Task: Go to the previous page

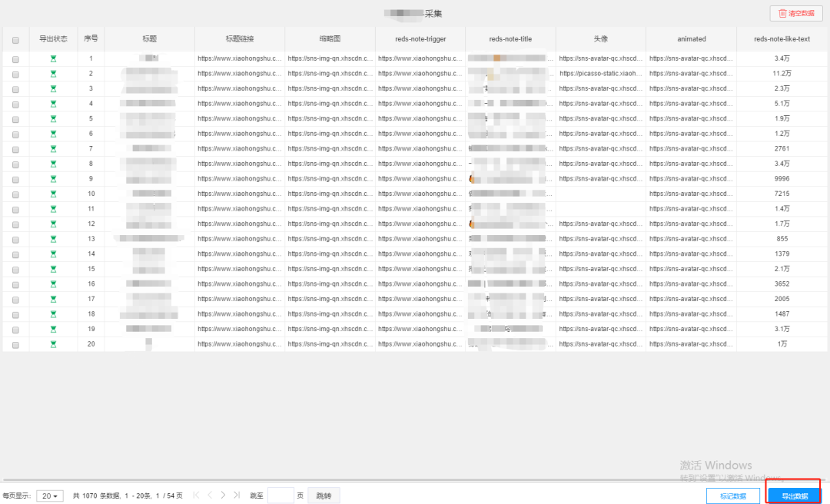Action: click(x=210, y=495)
